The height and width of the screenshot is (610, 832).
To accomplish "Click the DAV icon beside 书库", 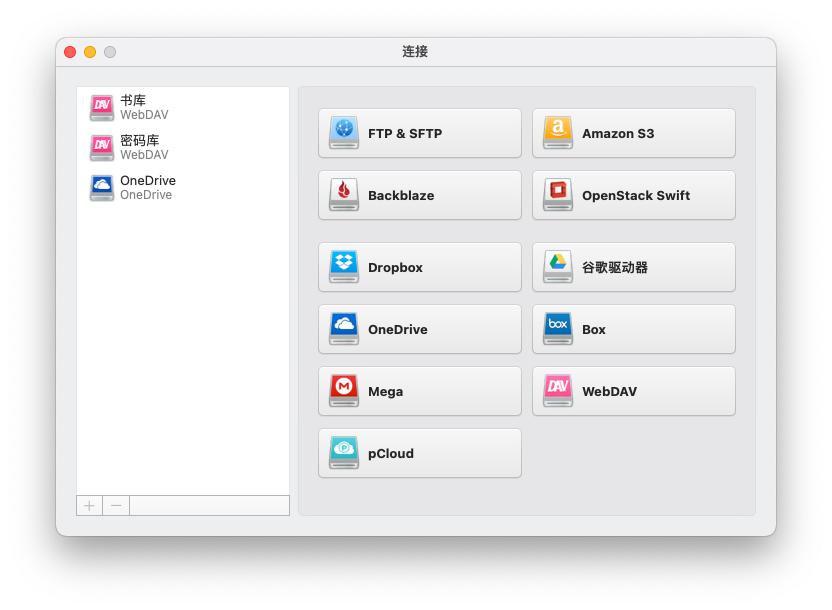I will [x=102, y=108].
